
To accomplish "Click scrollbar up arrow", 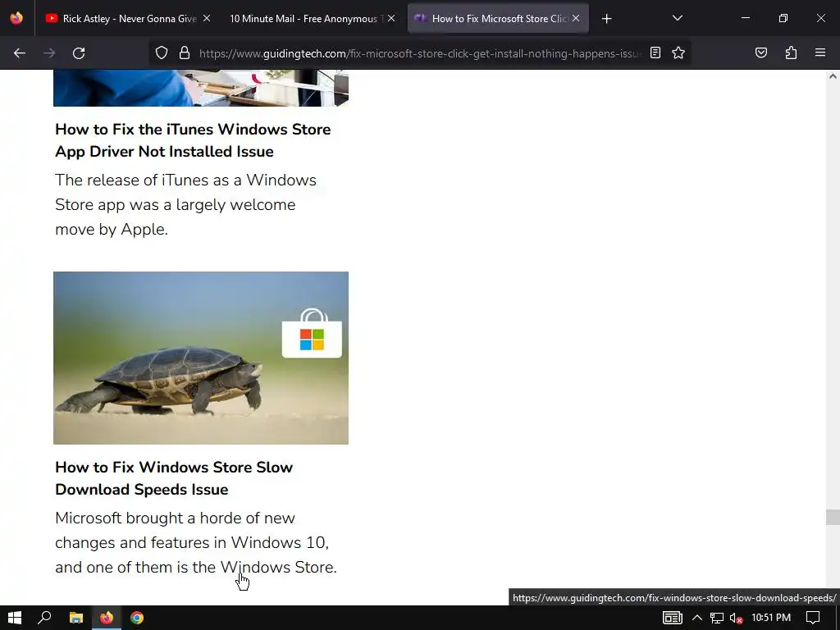I will click(833, 76).
